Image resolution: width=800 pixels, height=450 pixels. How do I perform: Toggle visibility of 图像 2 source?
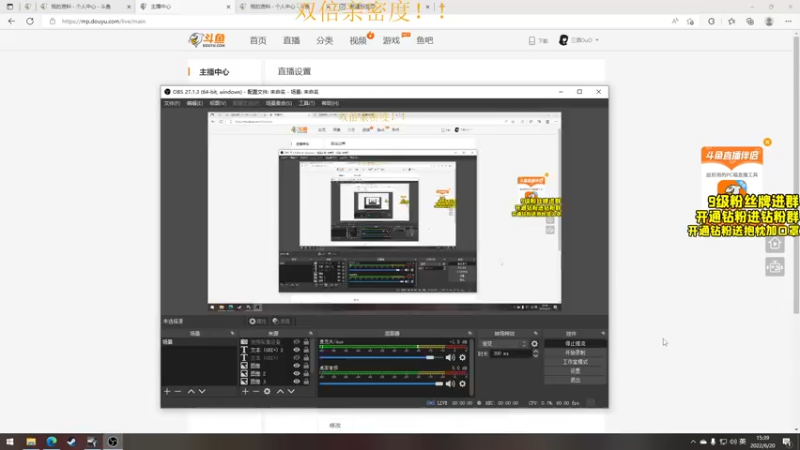[296, 373]
